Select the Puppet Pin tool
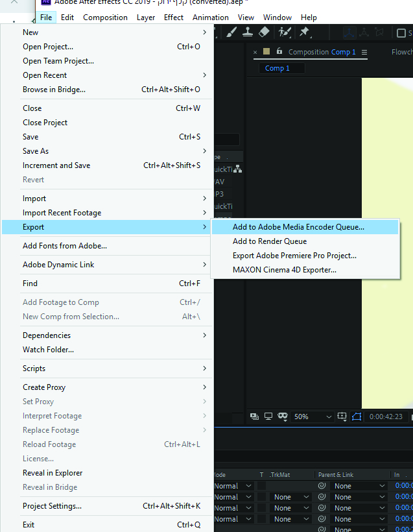 click(305, 32)
